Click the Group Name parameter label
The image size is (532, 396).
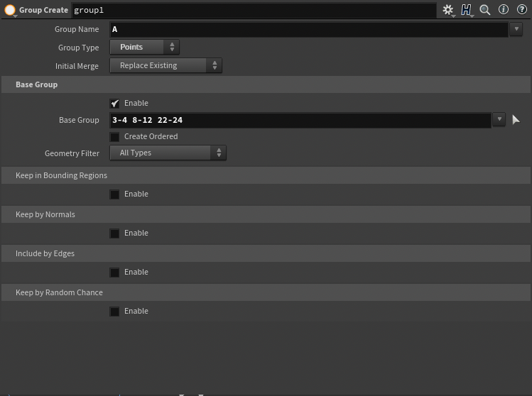(x=77, y=29)
